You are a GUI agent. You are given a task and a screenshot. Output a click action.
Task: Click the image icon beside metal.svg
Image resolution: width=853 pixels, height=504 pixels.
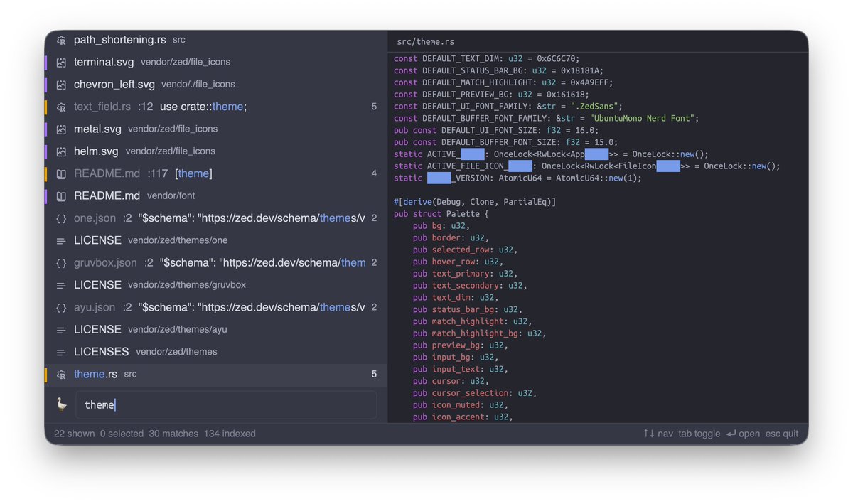pyautogui.click(x=61, y=129)
